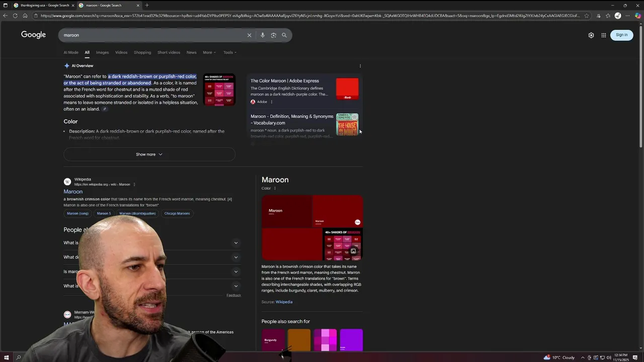Open three-dot menu next to Wikipedia result
The width and height of the screenshot is (644, 362).
click(134, 185)
